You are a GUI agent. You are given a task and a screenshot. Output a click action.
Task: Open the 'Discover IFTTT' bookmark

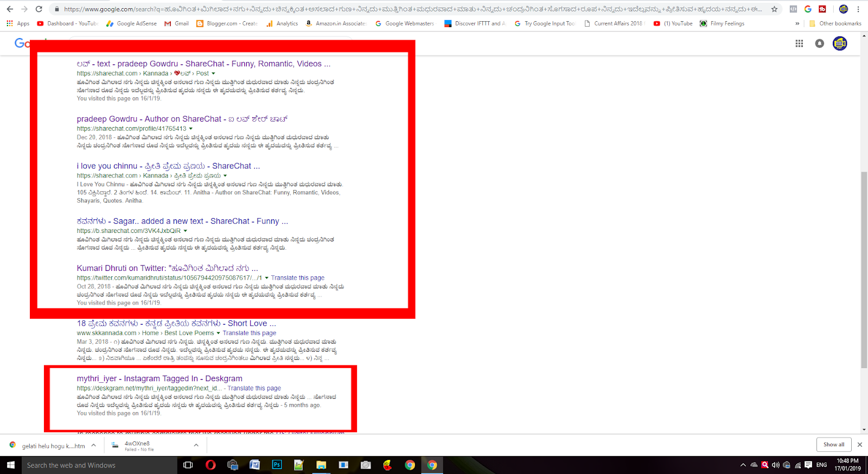tap(475, 23)
